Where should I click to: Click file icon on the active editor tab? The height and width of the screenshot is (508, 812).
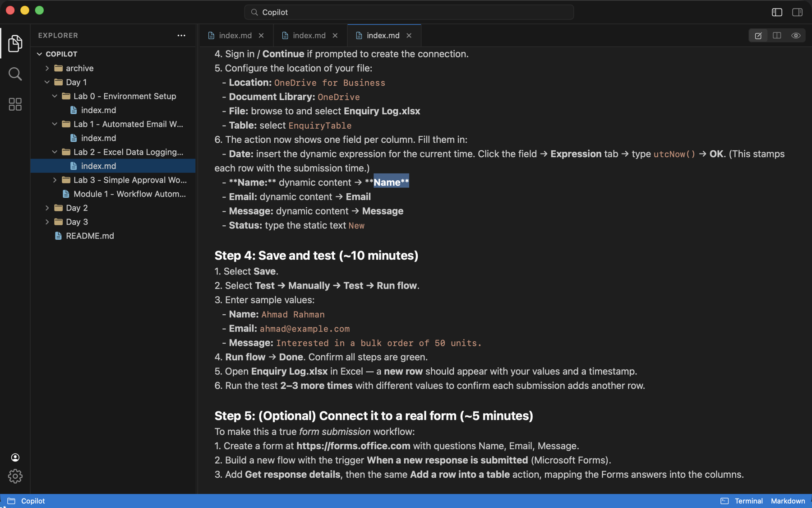[359, 35]
